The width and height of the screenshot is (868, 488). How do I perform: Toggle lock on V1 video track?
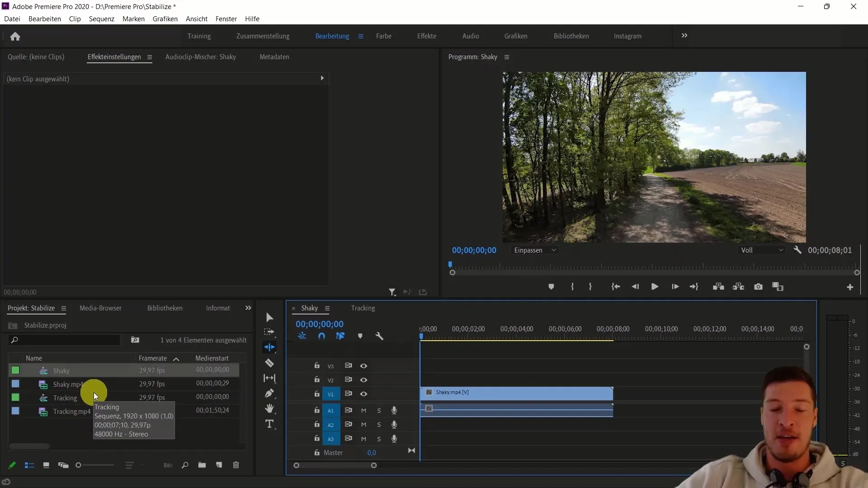[x=316, y=394]
